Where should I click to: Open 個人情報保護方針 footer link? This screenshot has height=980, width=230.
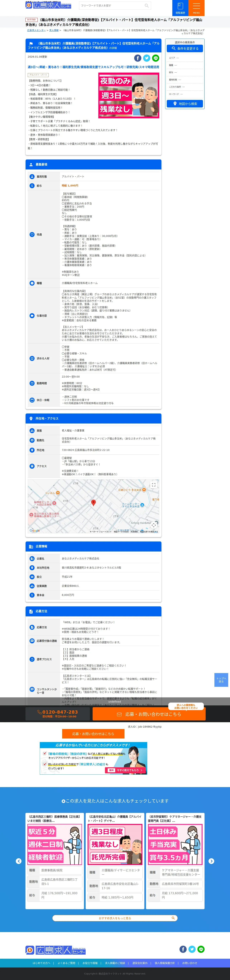[165, 963]
